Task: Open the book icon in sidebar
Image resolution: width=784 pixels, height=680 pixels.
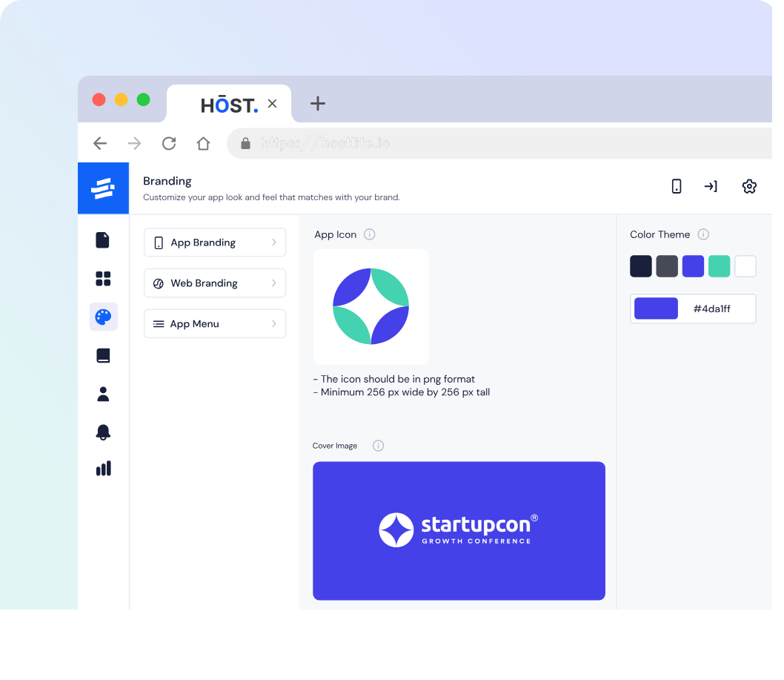Action: point(103,355)
